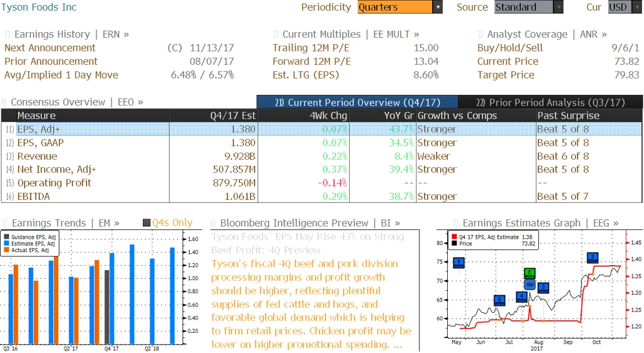The height and width of the screenshot is (353, 644).
Task: Click event marker 1 on the estimates graph
Action: (458, 263)
